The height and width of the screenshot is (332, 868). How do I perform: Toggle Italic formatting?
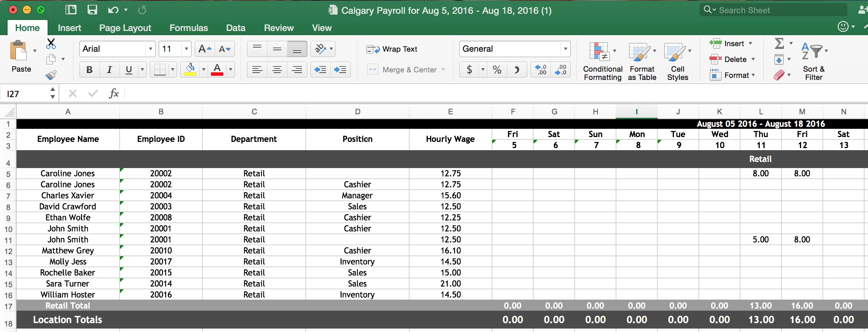pos(109,70)
